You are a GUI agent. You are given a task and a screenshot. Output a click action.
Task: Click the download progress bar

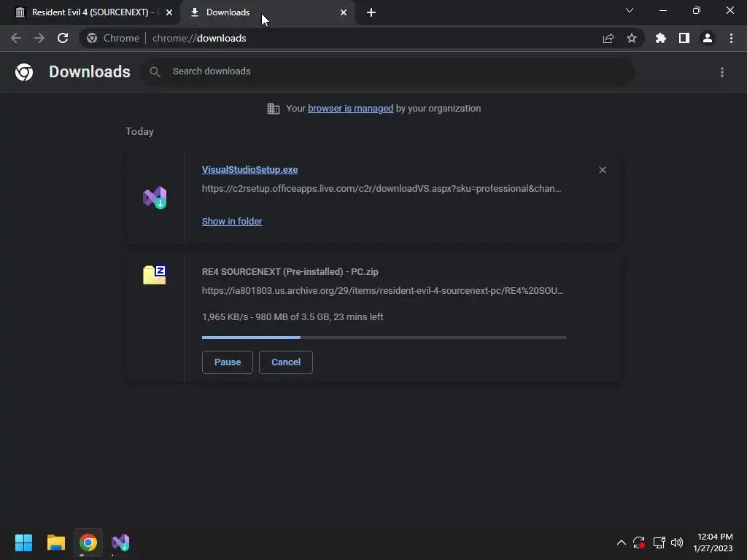pyautogui.click(x=384, y=338)
